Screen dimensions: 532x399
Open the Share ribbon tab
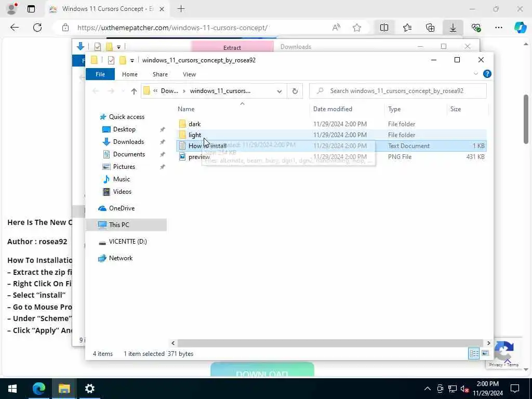pos(160,74)
